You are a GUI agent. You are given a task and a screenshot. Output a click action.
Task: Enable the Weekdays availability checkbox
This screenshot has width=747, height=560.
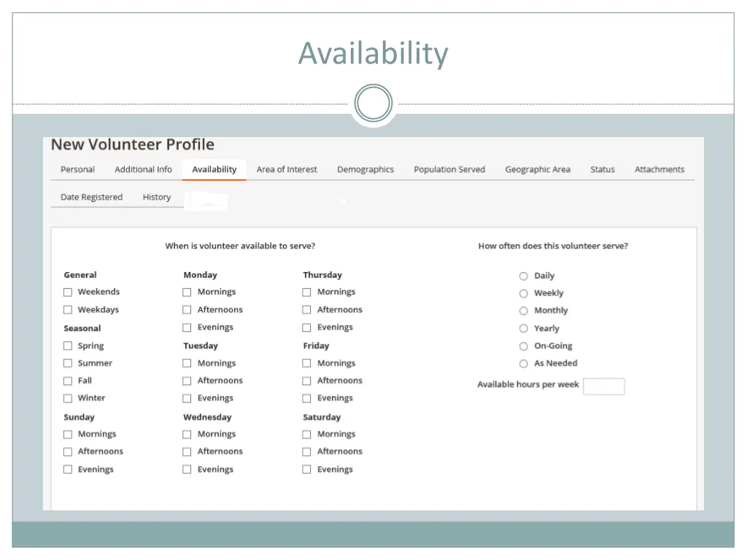point(68,310)
